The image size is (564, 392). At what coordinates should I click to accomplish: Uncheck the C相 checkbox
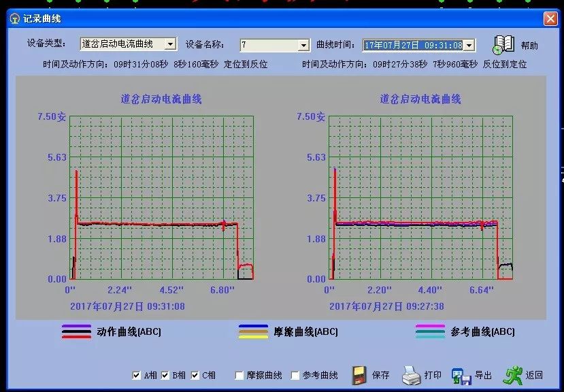[x=195, y=376]
